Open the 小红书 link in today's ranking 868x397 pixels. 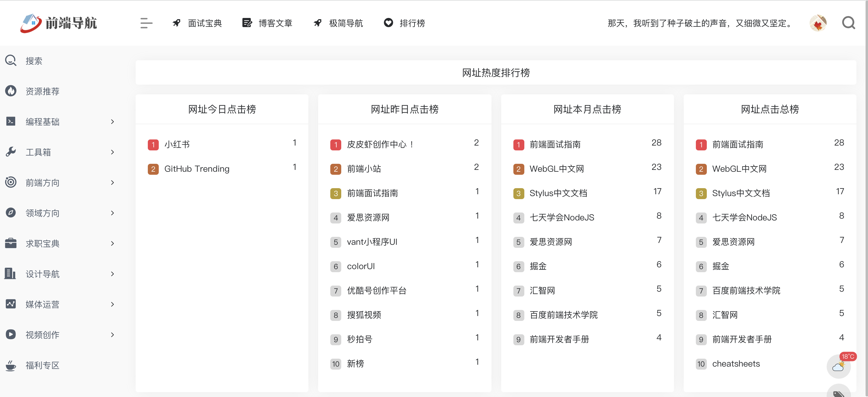pyautogui.click(x=177, y=144)
